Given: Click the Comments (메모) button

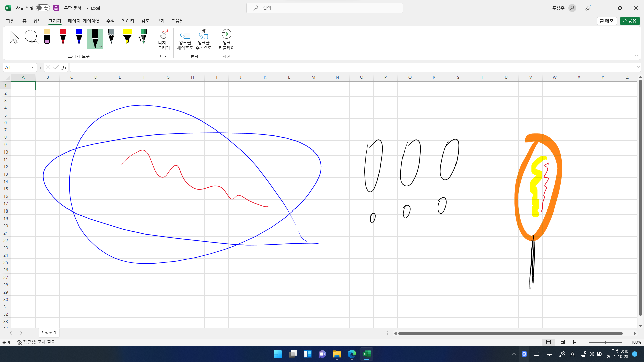Looking at the screenshot, I should pyautogui.click(x=607, y=21).
